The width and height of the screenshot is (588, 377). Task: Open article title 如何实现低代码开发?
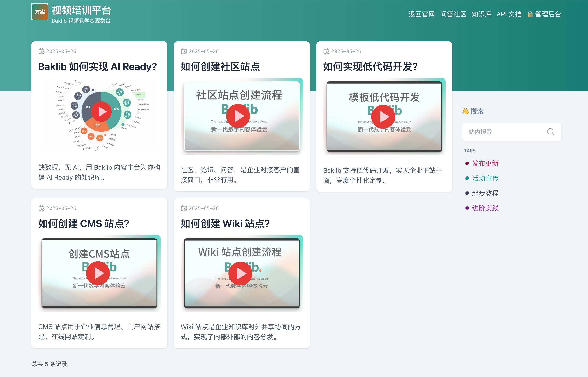coord(370,66)
